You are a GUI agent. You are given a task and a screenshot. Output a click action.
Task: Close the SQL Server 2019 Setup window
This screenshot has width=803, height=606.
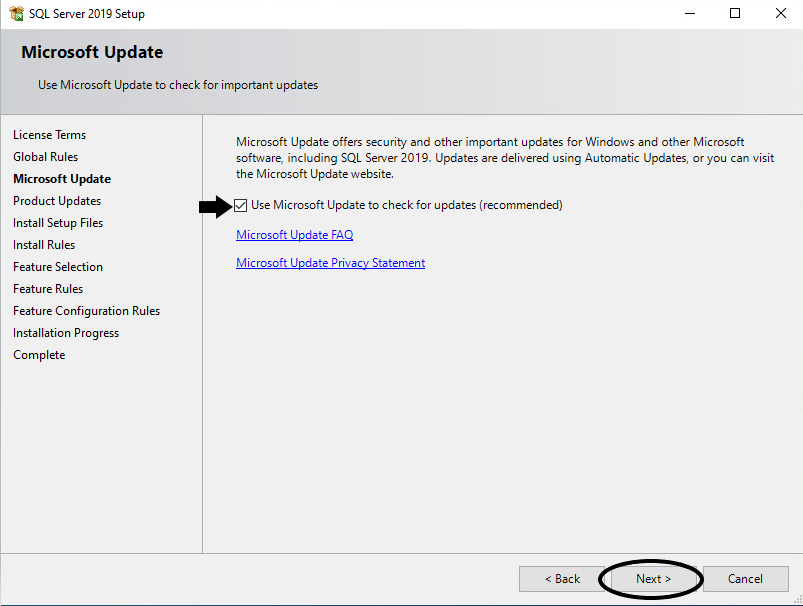(x=780, y=13)
